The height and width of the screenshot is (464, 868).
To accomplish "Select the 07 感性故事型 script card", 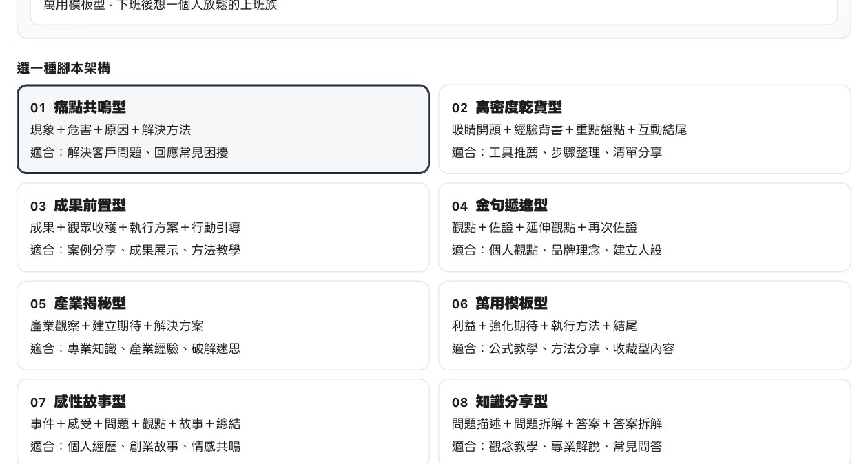I will point(223,422).
